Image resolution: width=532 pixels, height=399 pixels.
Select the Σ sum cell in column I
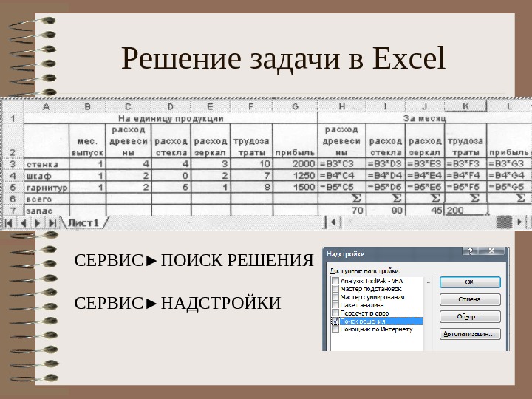coord(386,199)
